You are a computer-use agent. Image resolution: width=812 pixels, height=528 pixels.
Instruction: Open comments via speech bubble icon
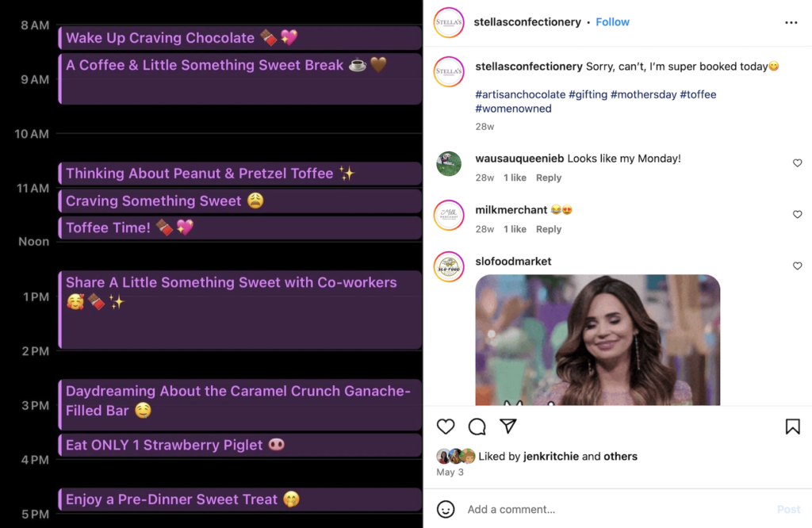click(477, 427)
